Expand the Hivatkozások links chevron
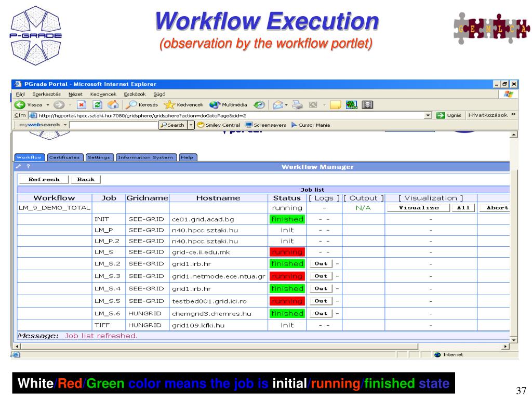This screenshot has height=399, width=532. [x=513, y=115]
